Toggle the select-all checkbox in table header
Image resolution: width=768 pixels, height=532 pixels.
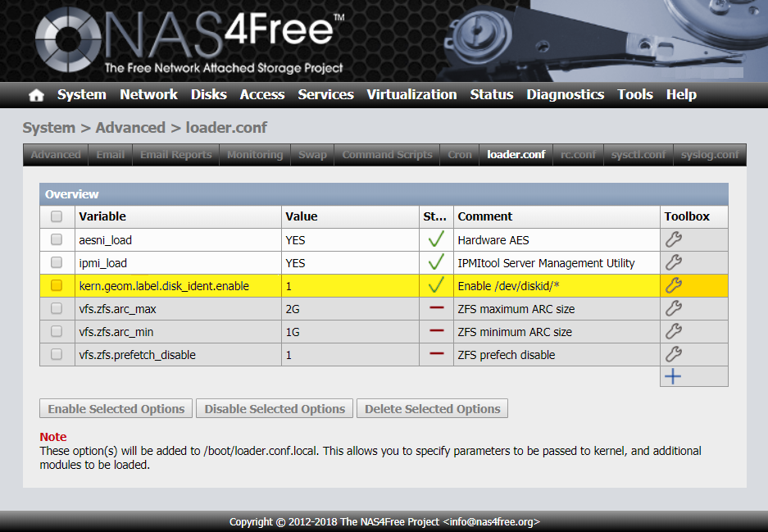[x=57, y=217]
